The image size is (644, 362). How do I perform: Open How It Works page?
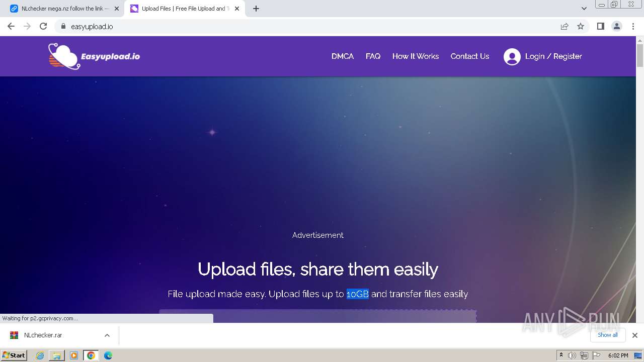tap(416, 56)
